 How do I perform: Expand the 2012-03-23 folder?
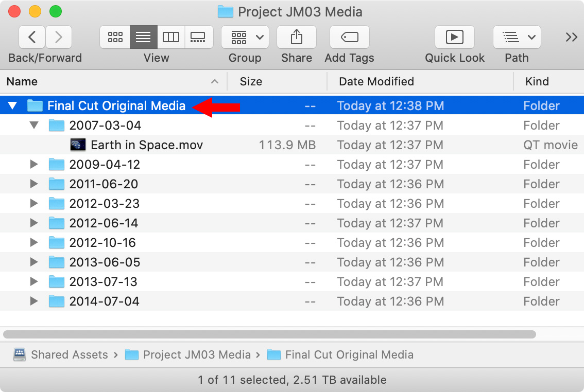(x=34, y=203)
